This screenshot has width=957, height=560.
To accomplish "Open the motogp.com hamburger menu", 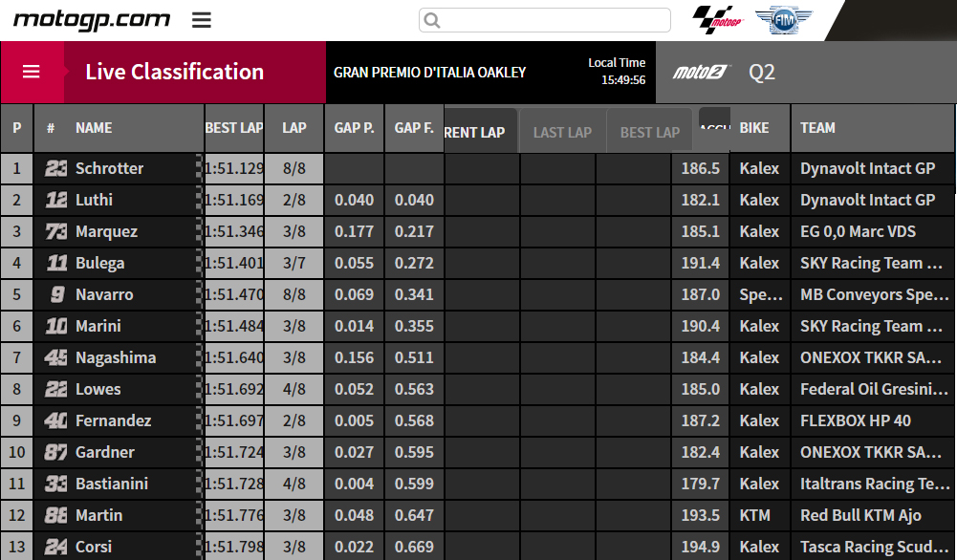I will click(201, 20).
